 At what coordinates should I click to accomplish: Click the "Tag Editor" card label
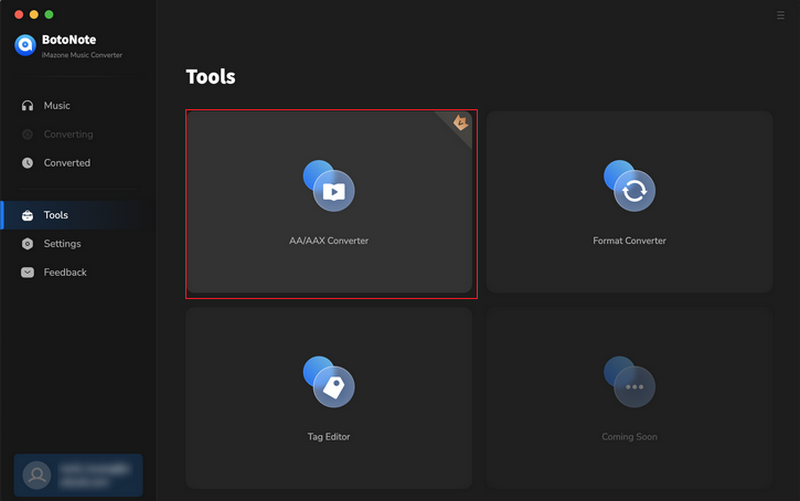329,437
